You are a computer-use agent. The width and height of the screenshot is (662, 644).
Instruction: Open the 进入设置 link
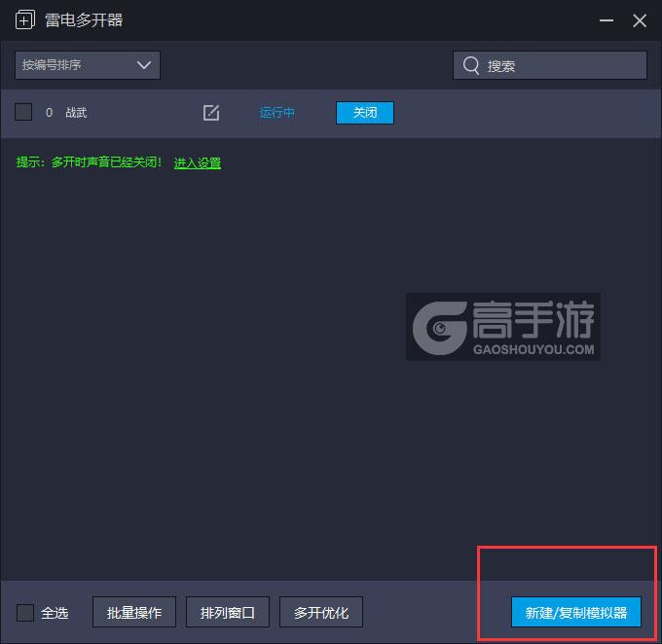click(198, 162)
